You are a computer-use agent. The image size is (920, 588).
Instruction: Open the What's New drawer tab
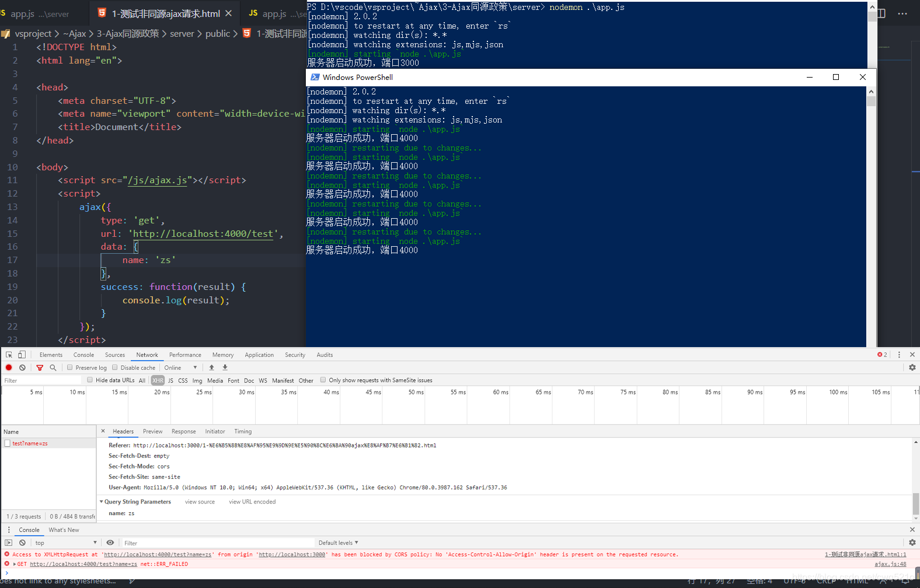(x=64, y=530)
